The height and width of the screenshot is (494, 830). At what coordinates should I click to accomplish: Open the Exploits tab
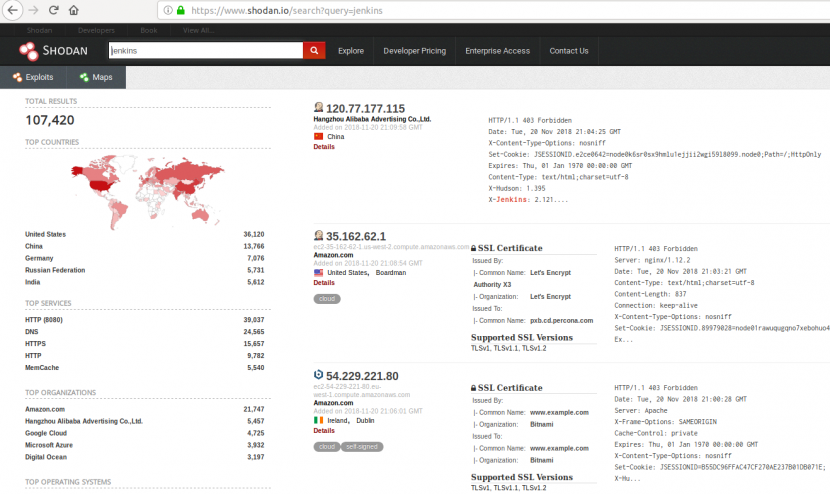(x=32, y=77)
